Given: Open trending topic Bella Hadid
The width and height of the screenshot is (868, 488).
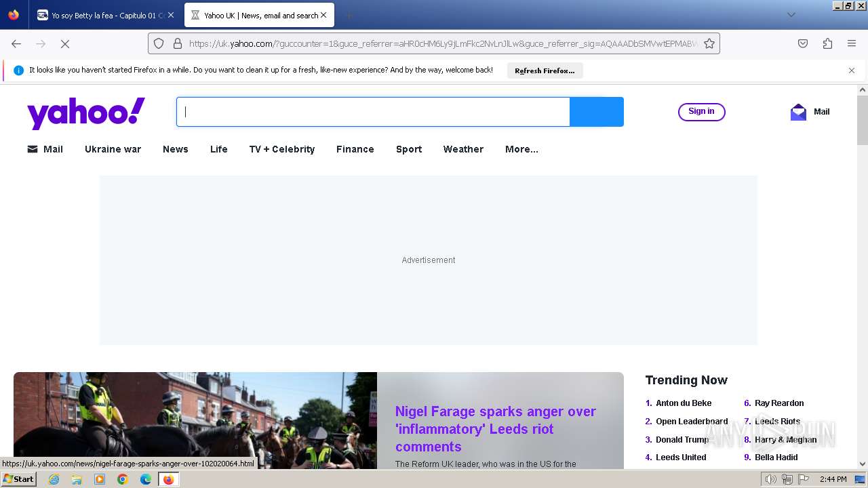Looking at the screenshot, I should click(776, 457).
